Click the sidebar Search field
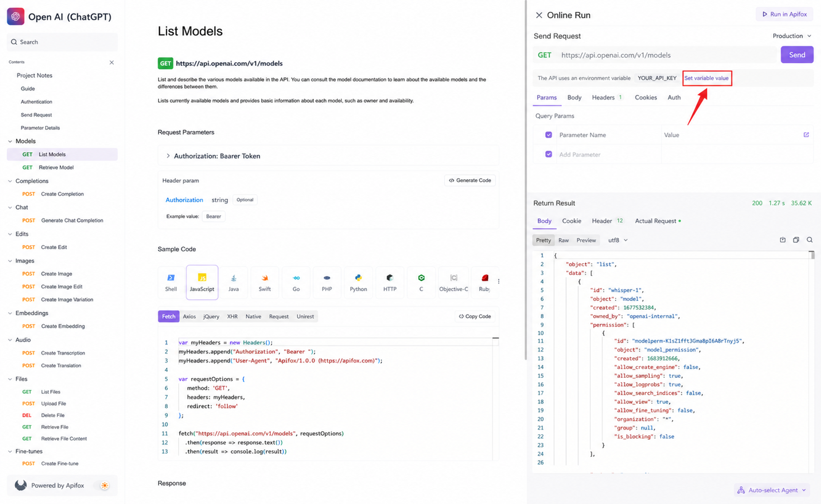 point(62,42)
